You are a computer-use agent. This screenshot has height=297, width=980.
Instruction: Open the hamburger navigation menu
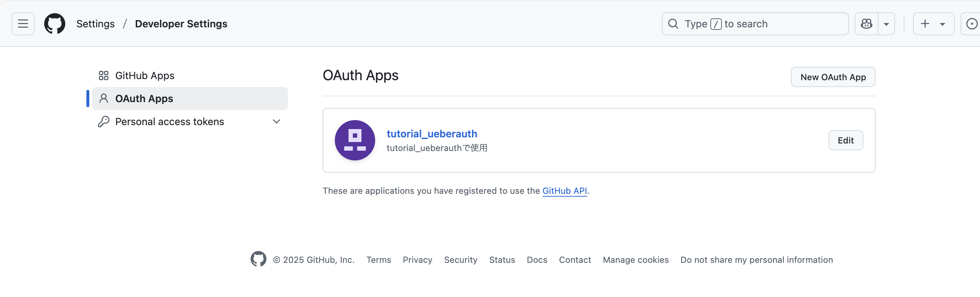tap(23, 23)
